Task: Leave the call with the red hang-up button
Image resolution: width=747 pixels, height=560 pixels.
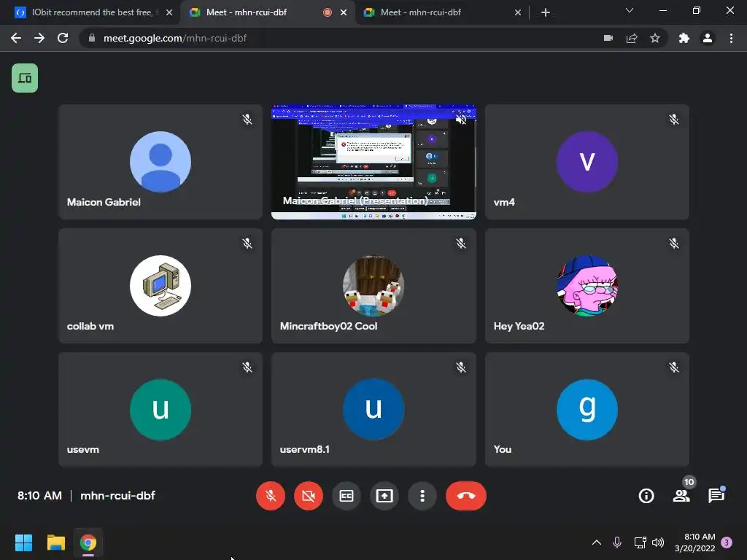Action: pos(466,496)
